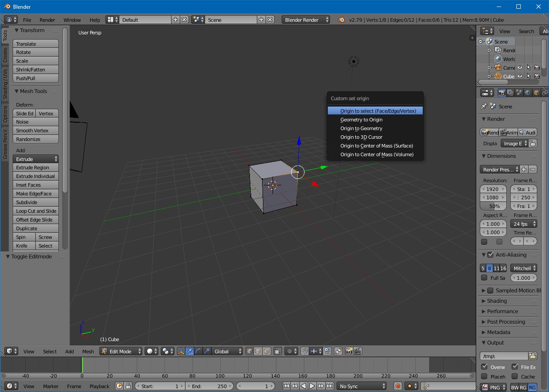549x392 pixels.
Task: Click the pin icon beside Scene
Action: pyautogui.click(x=484, y=106)
